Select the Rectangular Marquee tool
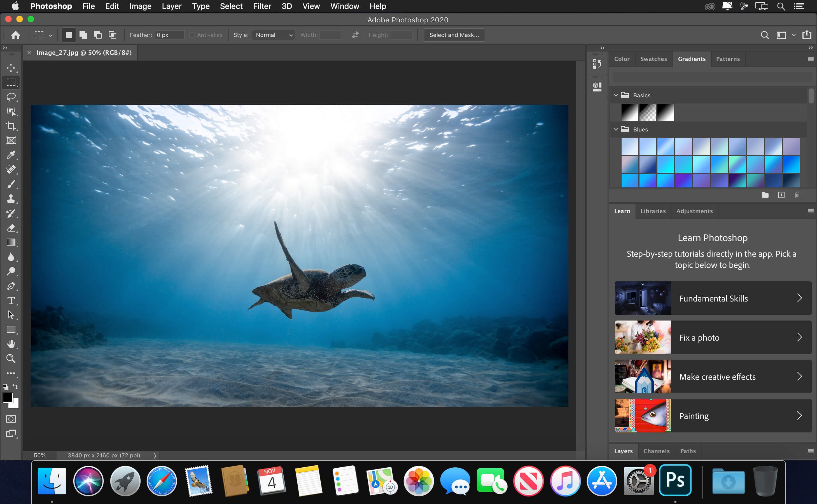 11,82
